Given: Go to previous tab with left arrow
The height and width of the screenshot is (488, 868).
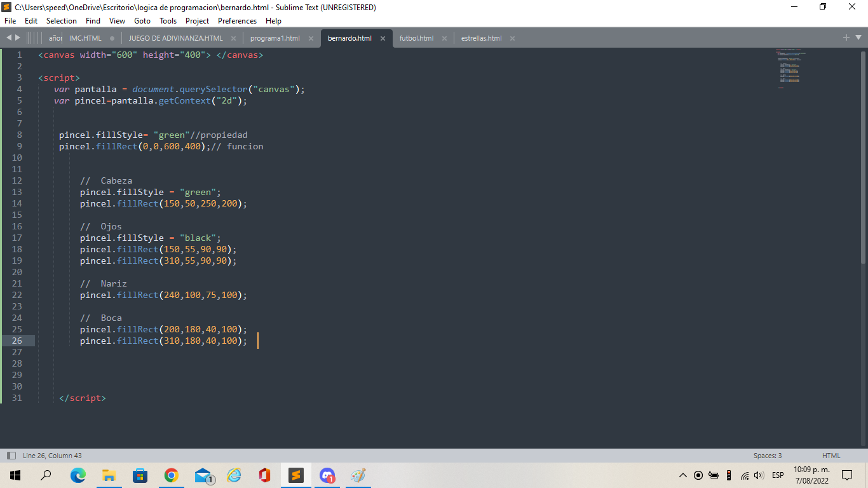Looking at the screenshot, I should coord(9,38).
